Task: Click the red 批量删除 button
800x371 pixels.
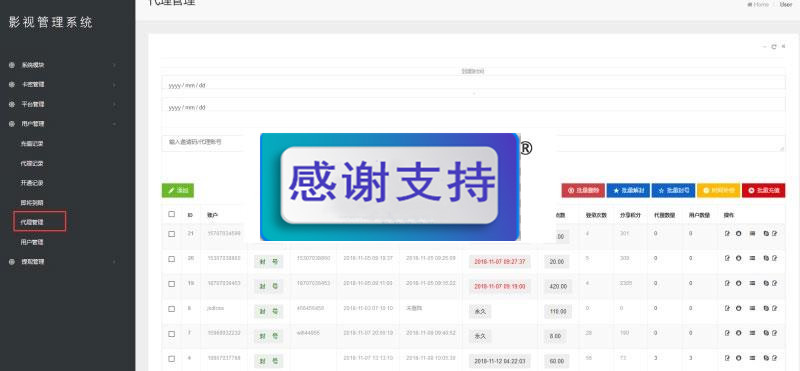Action: tap(583, 190)
